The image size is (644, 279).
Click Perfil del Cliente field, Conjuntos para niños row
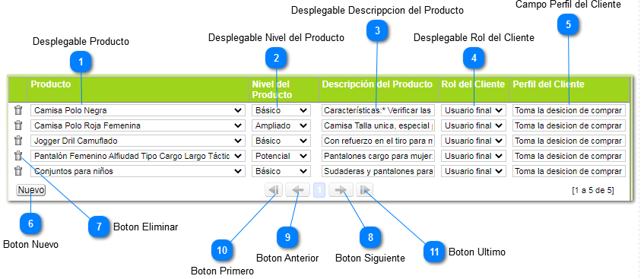569,171
